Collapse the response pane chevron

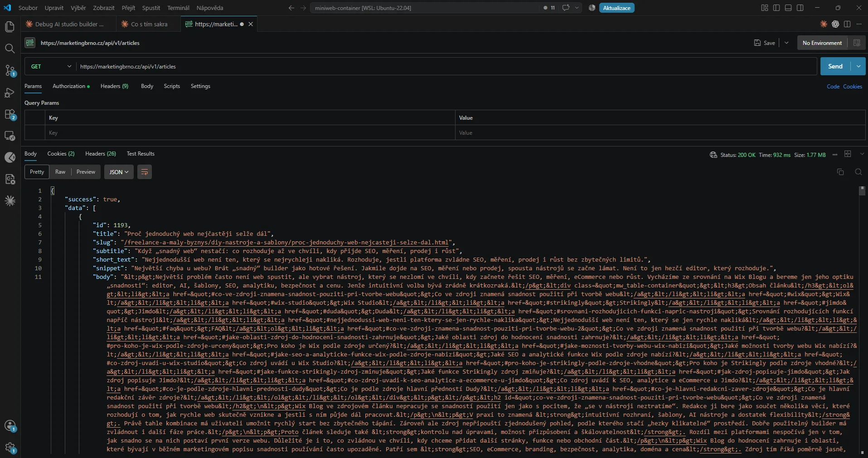click(862, 154)
